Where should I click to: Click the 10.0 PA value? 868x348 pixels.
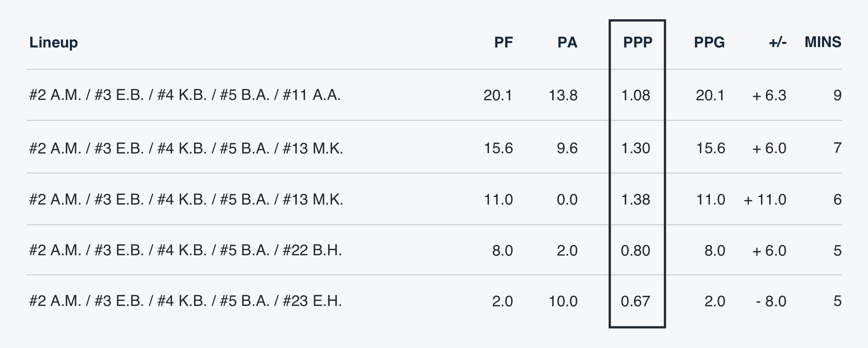tap(563, 301)
